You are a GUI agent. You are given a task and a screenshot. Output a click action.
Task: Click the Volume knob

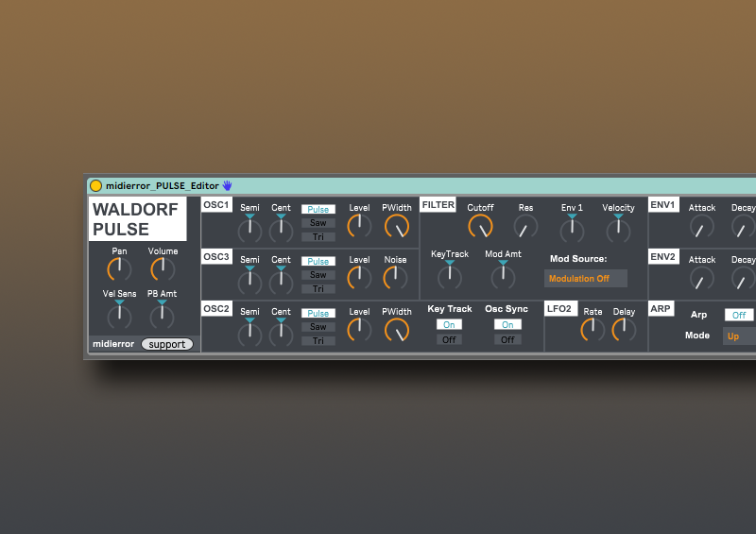click(x=163, y=269)
